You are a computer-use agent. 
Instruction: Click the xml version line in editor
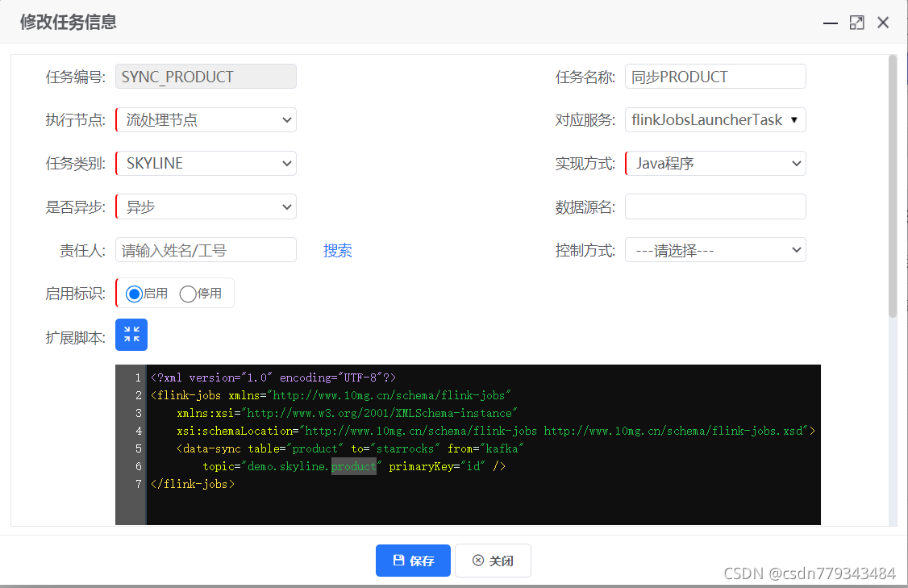[x=273, y=377]
